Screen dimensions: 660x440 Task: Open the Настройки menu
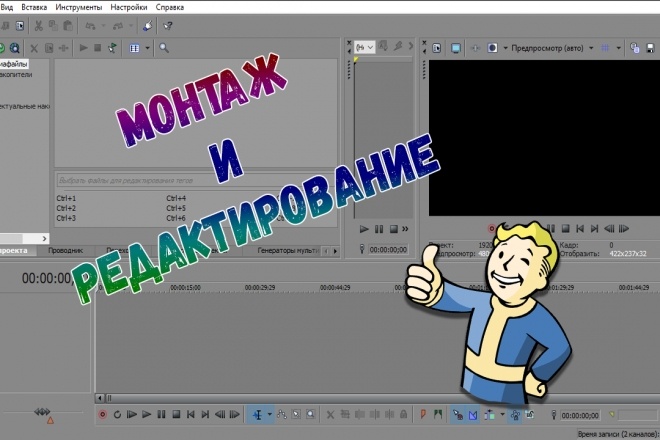(x=129, y=7)
